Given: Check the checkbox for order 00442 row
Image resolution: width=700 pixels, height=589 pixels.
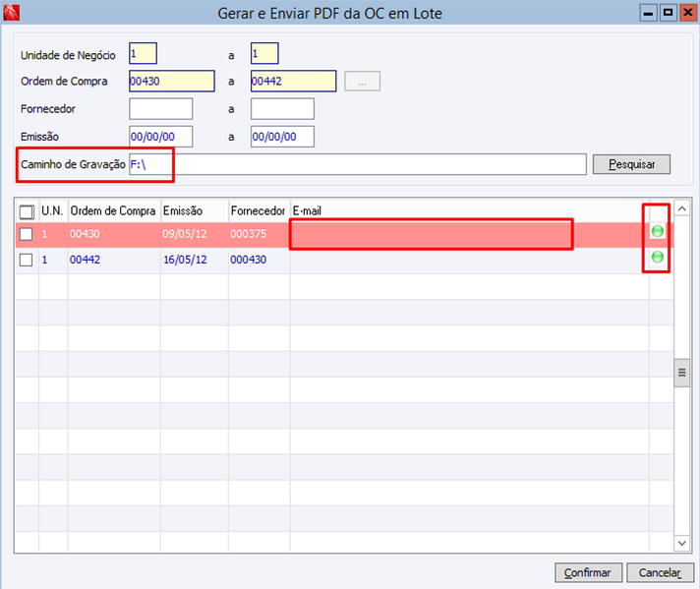Looking at the screenshot, I should (x=27, y=260).
